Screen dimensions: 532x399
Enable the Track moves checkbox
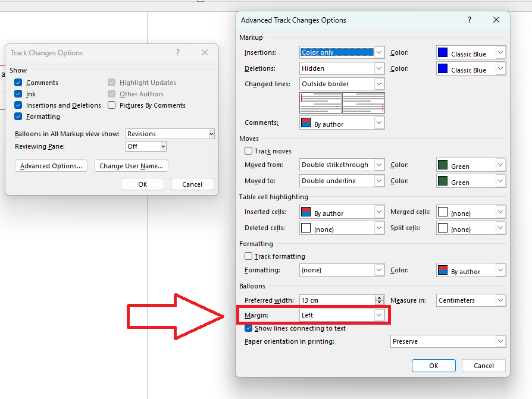point(248,151)
